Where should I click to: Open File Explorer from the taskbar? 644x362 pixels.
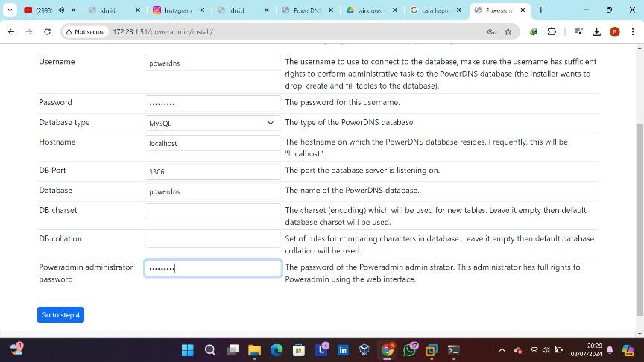(255, 350)
